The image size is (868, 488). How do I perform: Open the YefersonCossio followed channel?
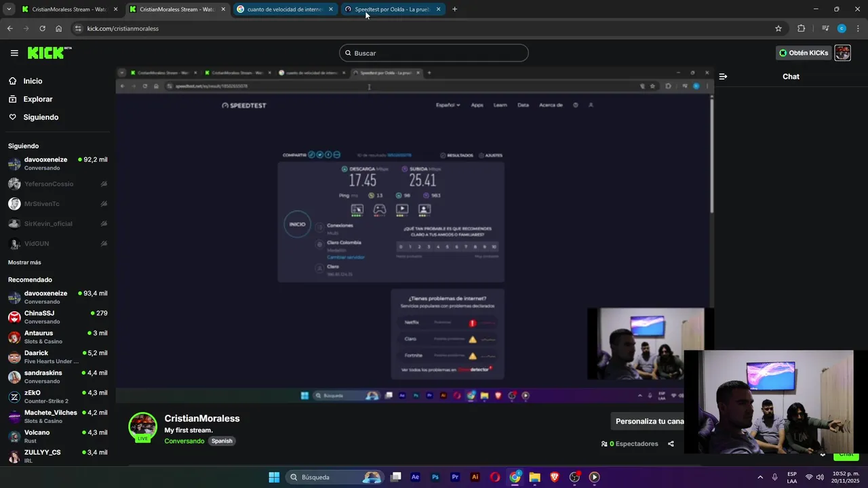coord(58,184)
